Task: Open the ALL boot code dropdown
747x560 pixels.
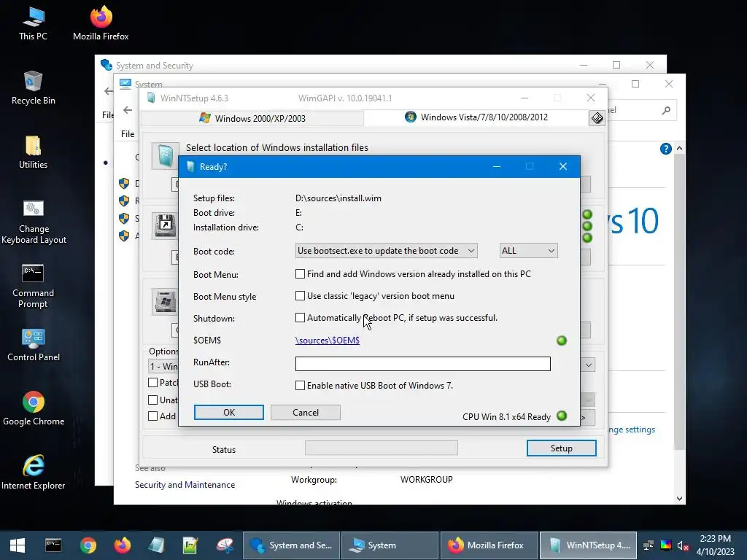Action: click(528, 251)
